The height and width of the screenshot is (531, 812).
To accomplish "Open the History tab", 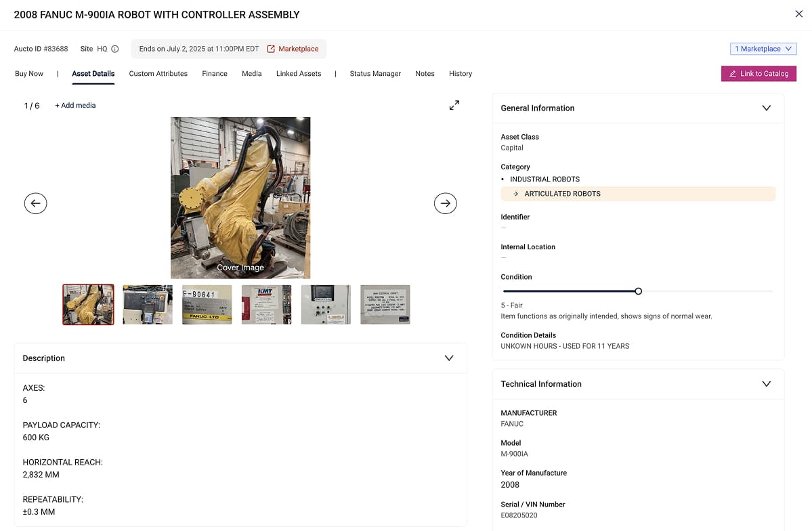I will tap(460, 74).
